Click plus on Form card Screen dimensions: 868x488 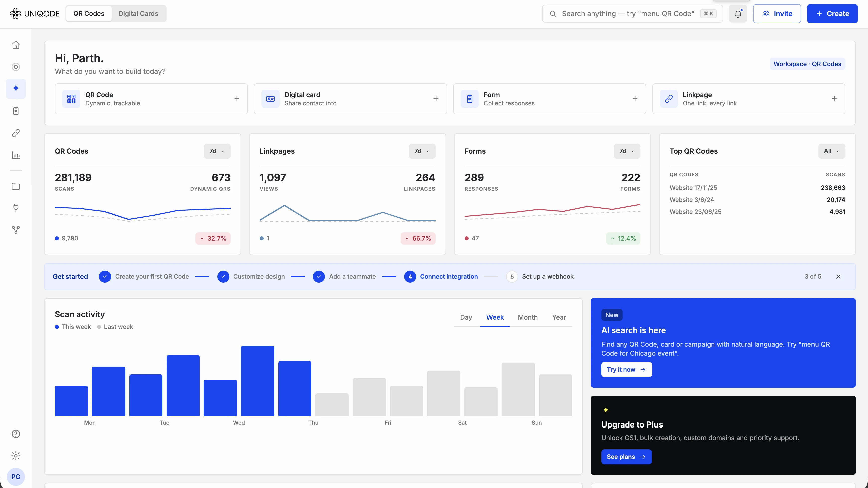pyautogui.click(x=635, y=98)
